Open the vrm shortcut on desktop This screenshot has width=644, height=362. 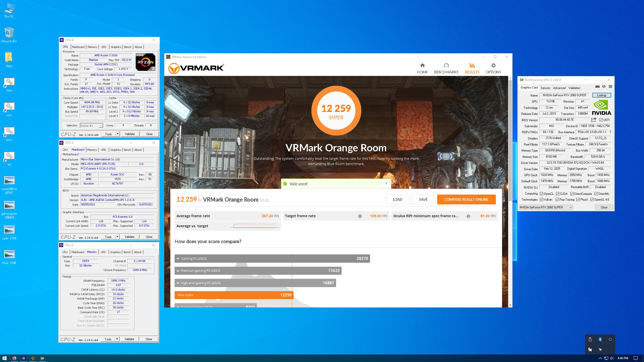coord(9,109)
